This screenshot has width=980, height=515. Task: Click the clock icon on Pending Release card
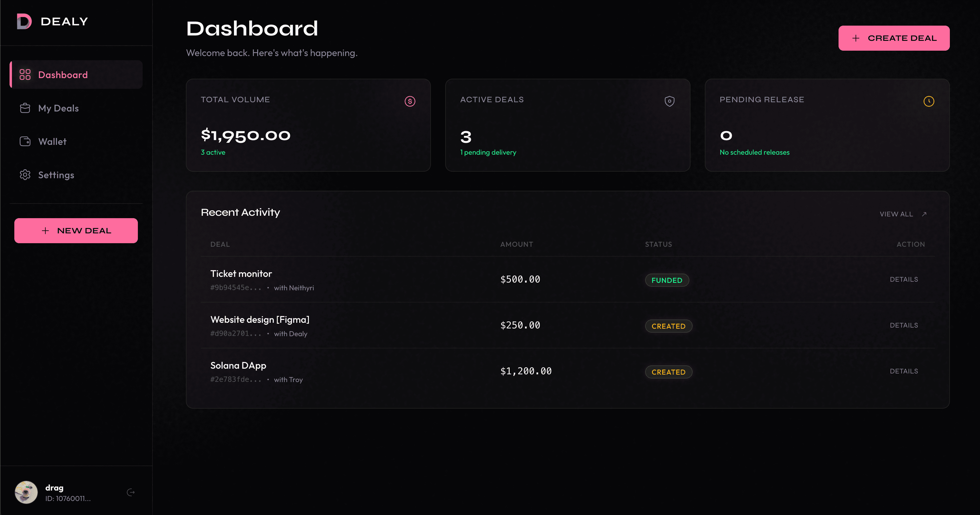coord(929,101)
